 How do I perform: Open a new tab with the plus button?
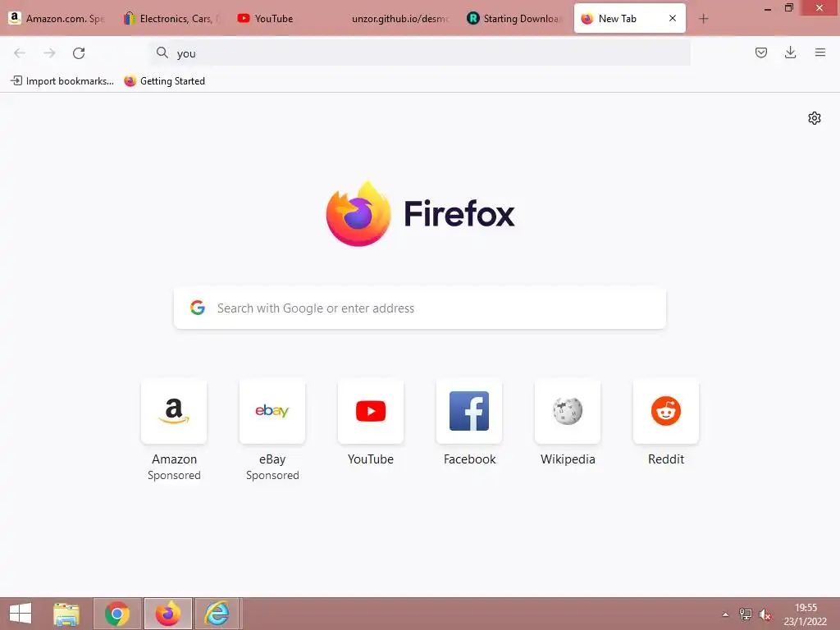pos(703,19)
